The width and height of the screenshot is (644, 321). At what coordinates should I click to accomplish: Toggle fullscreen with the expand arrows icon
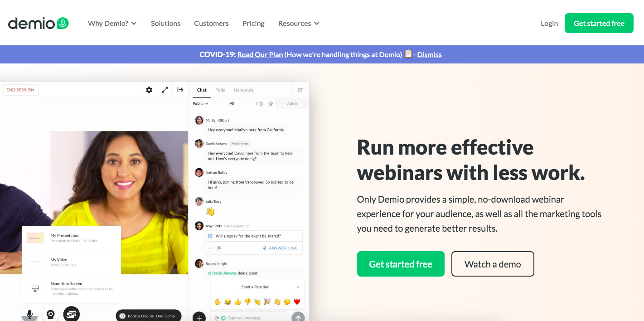[165, 90]
